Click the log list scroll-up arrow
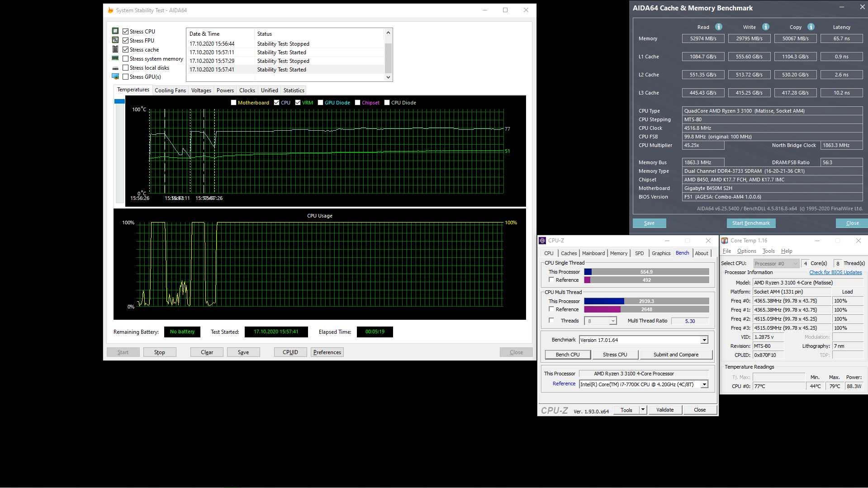The width and height of the screenshot is (868, 488). point(388,33)
